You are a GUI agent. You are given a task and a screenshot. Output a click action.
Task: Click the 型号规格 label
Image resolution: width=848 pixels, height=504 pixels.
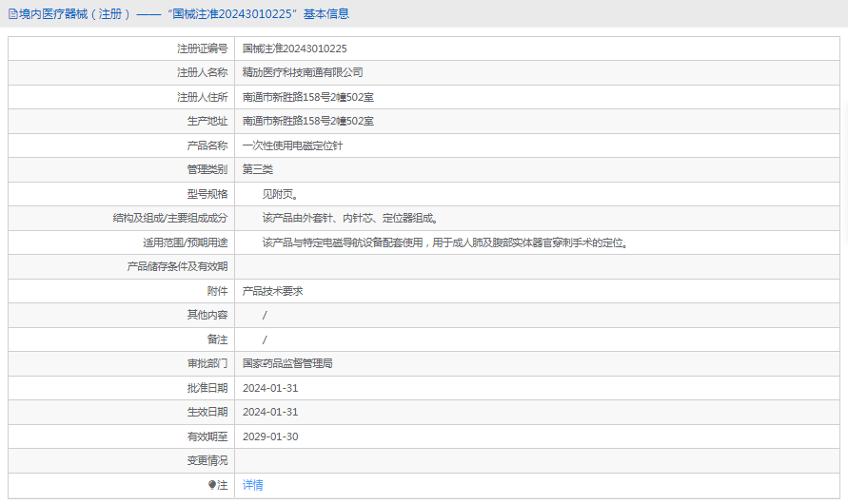207,195
